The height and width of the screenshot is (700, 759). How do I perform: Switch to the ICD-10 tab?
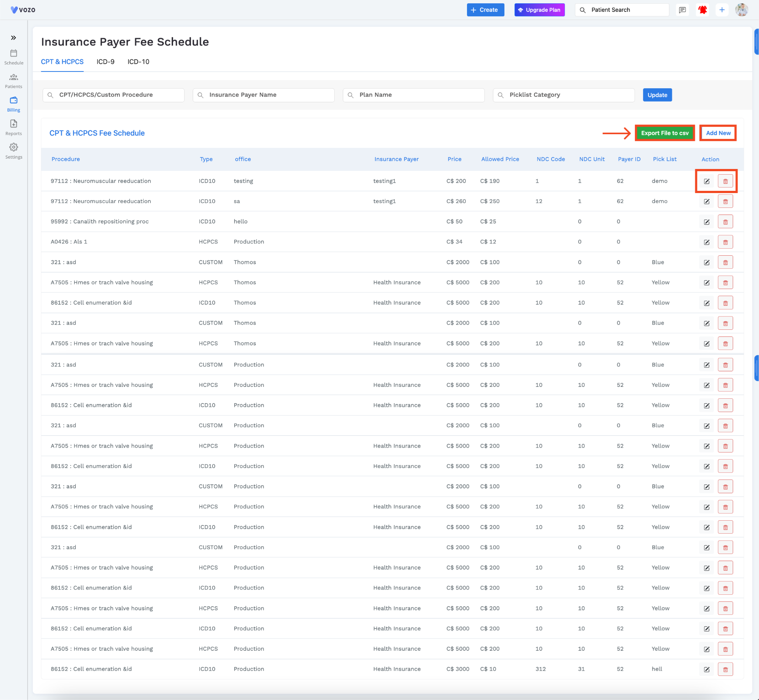tap(138, 62)
